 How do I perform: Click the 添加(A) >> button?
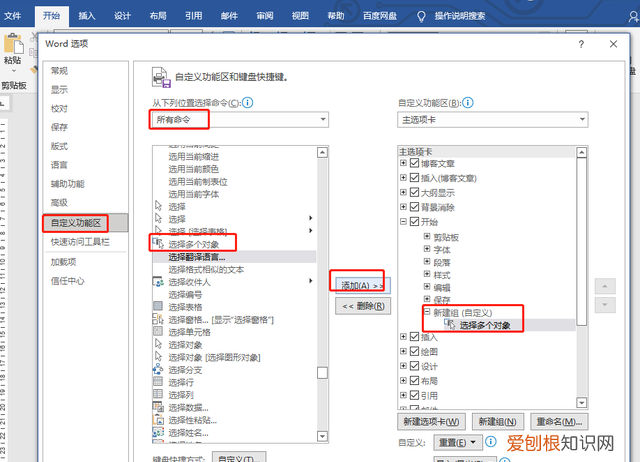point(363,285)
